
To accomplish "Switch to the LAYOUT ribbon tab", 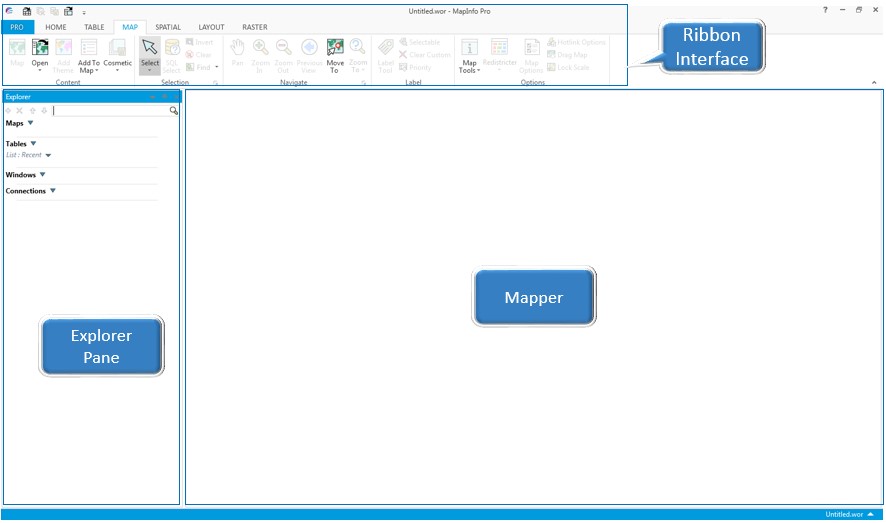I will [x=211, y=27].
